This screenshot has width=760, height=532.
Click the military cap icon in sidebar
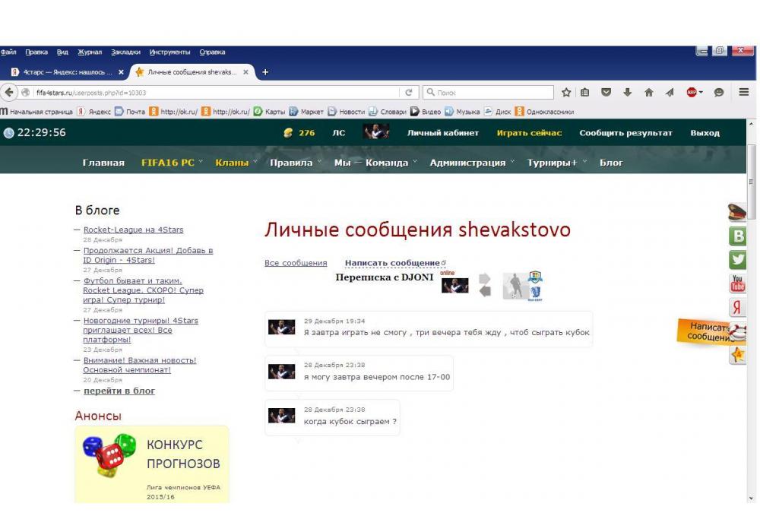click(737, 213)
